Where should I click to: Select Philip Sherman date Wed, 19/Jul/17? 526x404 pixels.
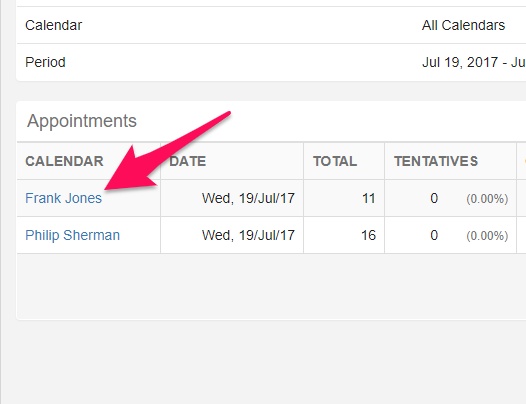(248, 235)
